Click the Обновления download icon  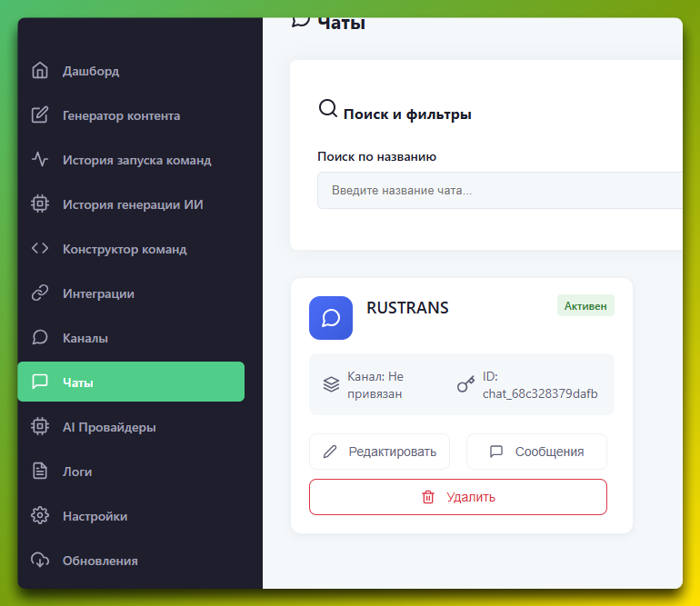39,561
